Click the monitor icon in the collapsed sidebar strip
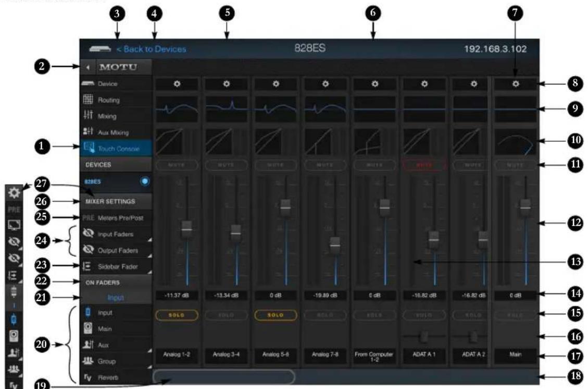 click(x=14, y=225)
